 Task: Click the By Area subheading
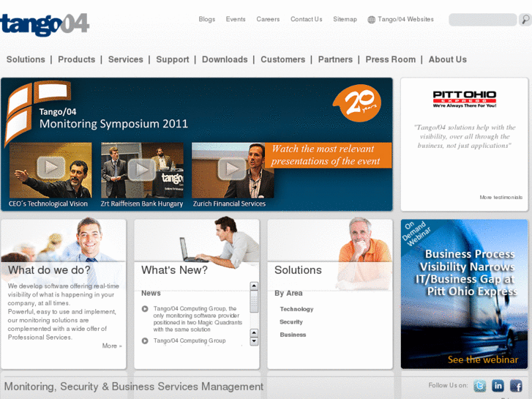(x=288, y=293)
